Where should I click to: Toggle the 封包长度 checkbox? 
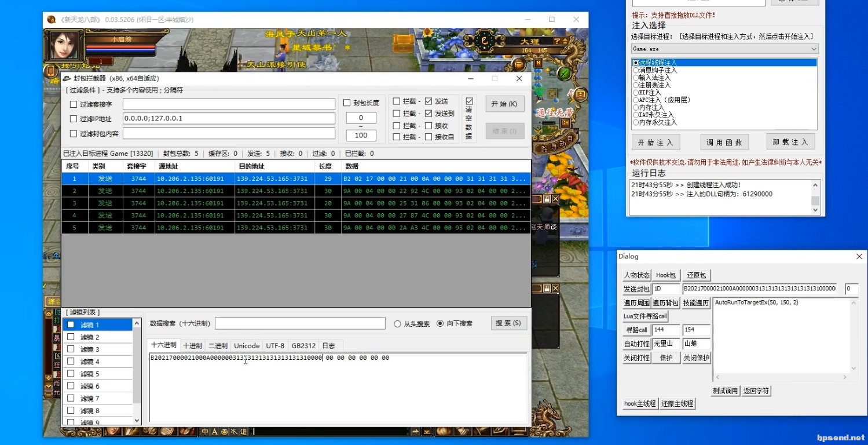pos(347,103)
